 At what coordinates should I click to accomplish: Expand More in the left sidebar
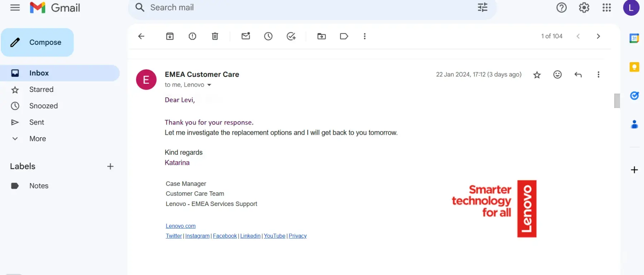pyautogui.click(x=38, y=139)
